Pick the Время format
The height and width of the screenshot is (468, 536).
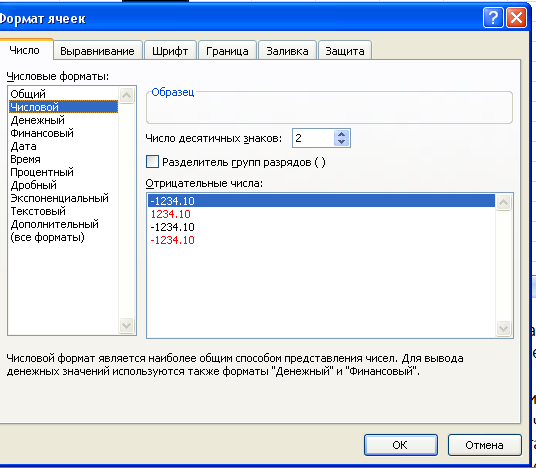point(63,159)
